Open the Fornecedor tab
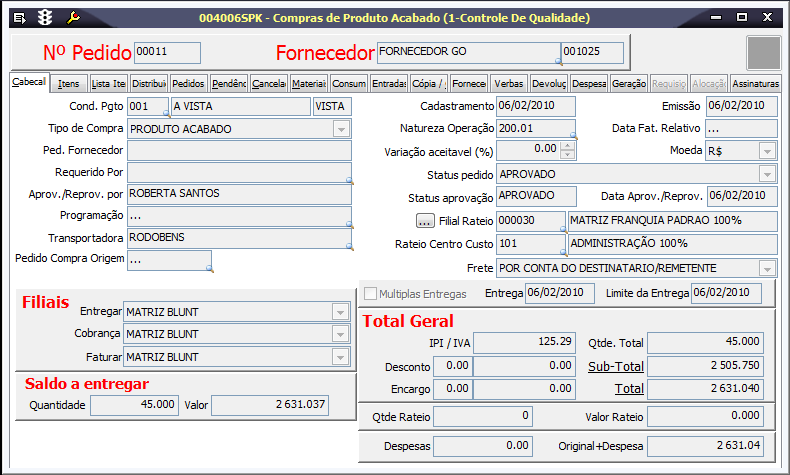790x475 pixels. [469, 84]
